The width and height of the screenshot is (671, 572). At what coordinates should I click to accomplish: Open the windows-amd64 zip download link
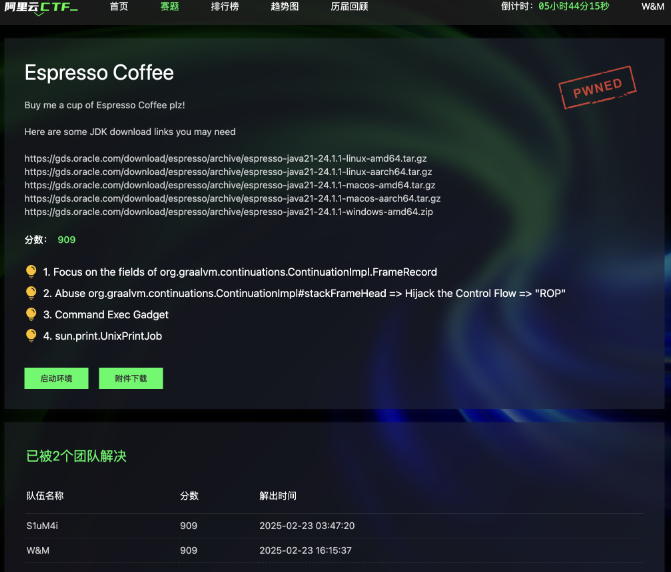click(x=229, y=212)
